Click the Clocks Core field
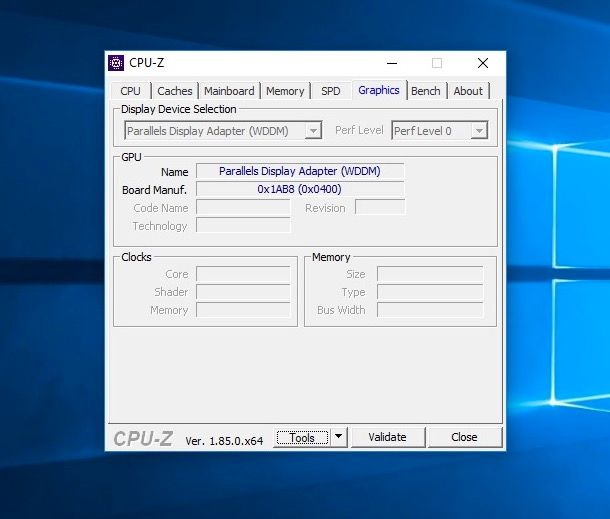 pyautogui.click(x=243, y=274)
